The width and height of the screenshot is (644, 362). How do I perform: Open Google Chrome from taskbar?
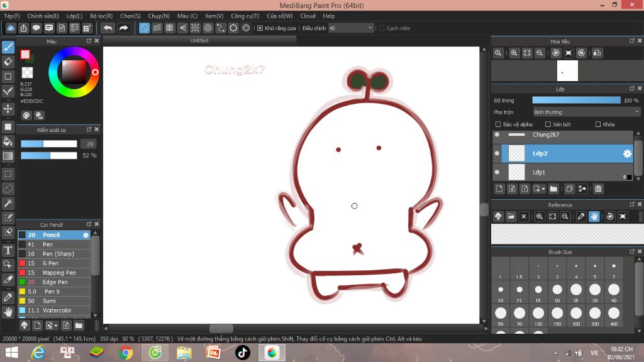[x=126, y=353]
